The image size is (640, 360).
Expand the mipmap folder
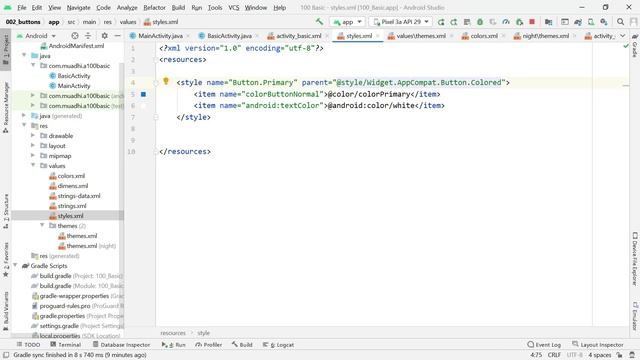point(33,156)
